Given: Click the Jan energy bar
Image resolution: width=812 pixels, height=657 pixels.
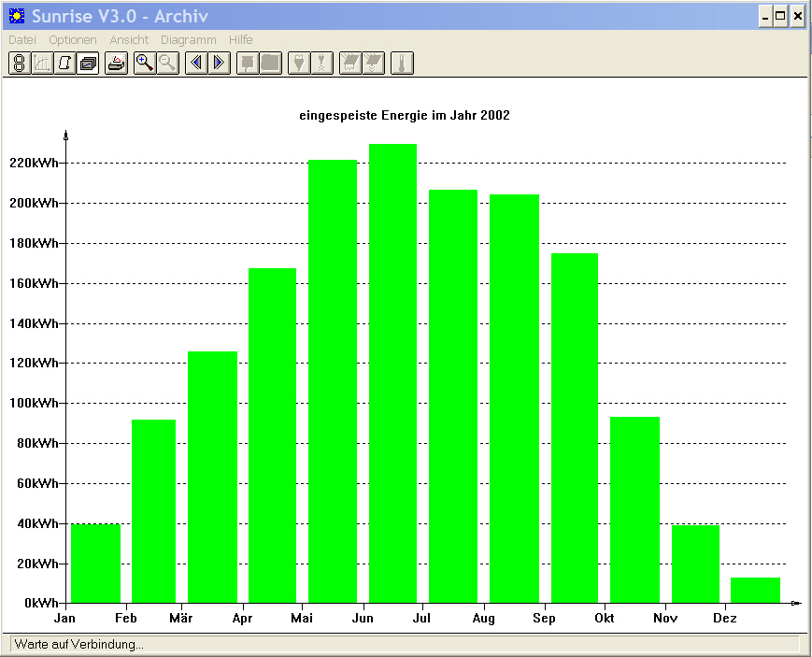Looking at the screenshot, I should tap(96, 564).
